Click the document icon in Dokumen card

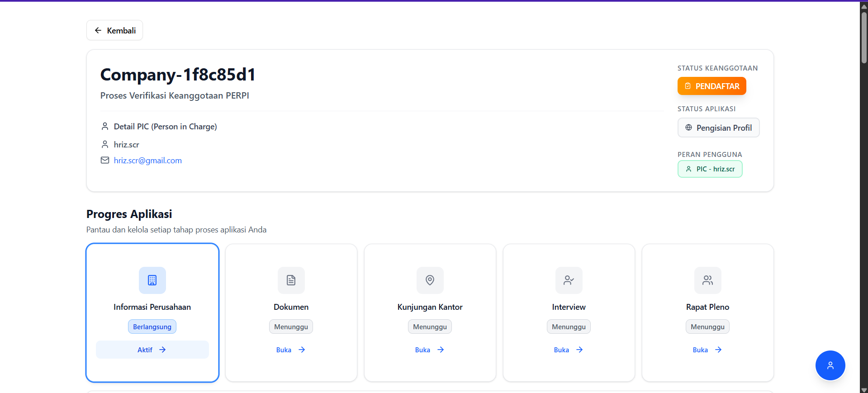291,280
